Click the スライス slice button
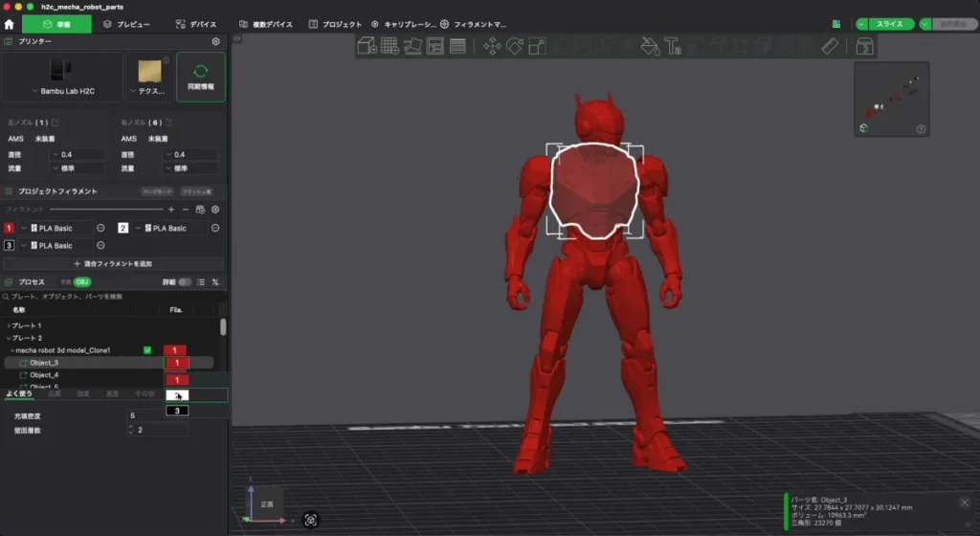Image resolution: width=980 pixels, height=536 pixels. coord(889,24)
